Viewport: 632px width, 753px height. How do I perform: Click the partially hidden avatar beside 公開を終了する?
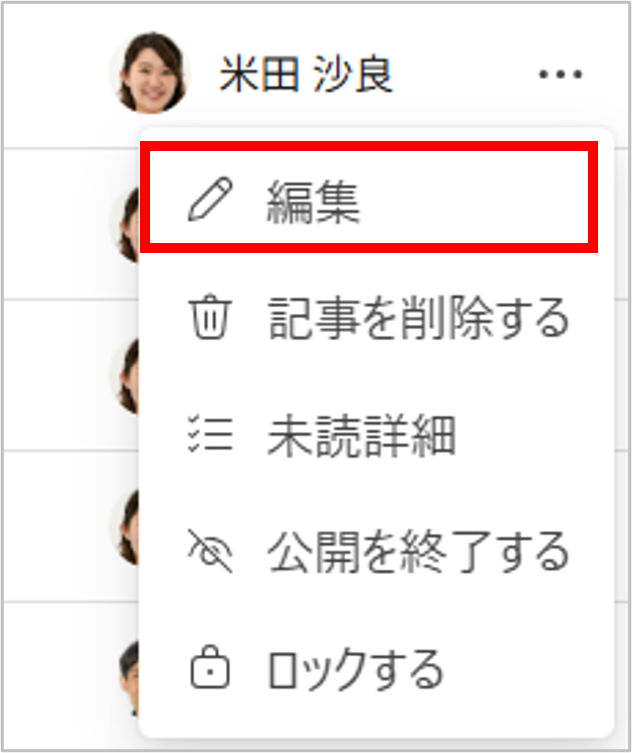point(125,526)
